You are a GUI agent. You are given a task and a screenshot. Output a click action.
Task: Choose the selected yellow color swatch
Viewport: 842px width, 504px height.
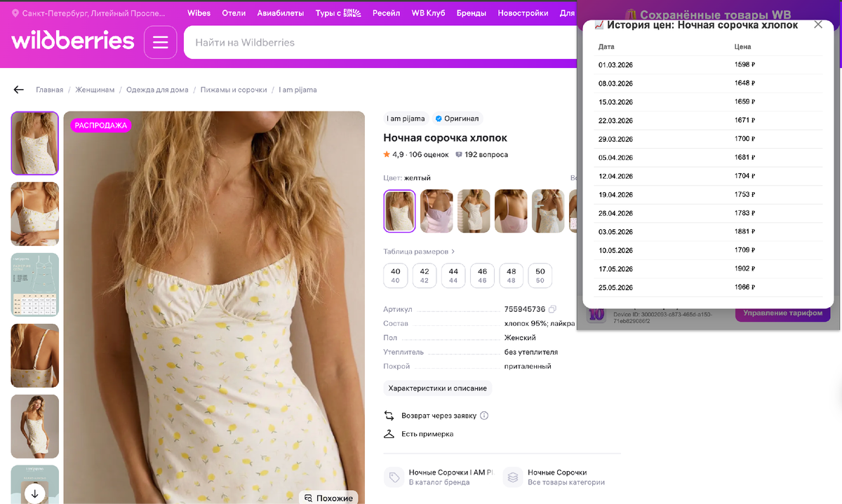point(400,211)
